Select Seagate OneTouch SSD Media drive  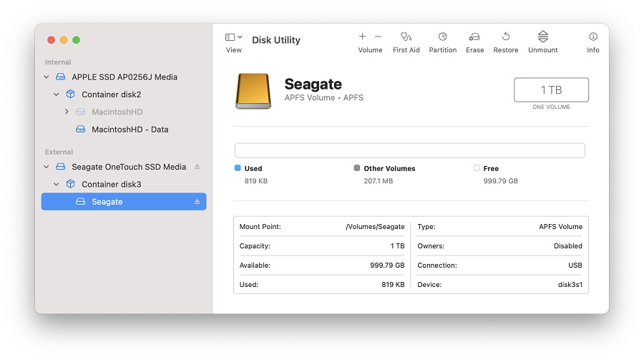point(129,167)
